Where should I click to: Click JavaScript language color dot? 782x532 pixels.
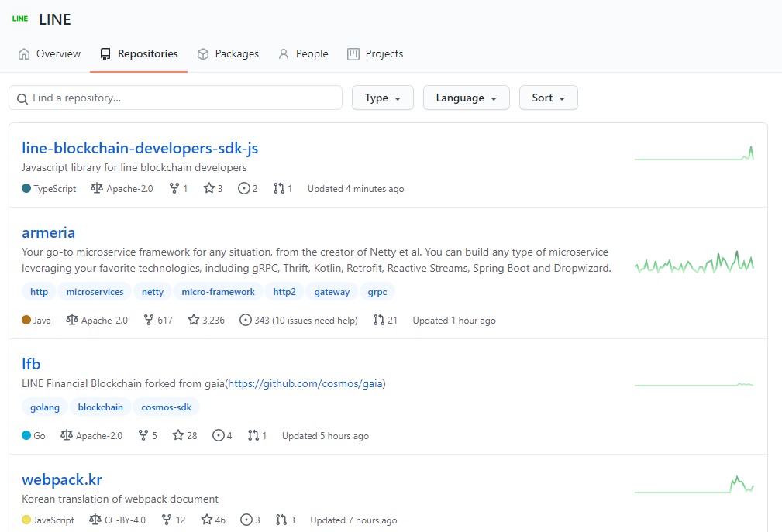[x=26, y=520]
